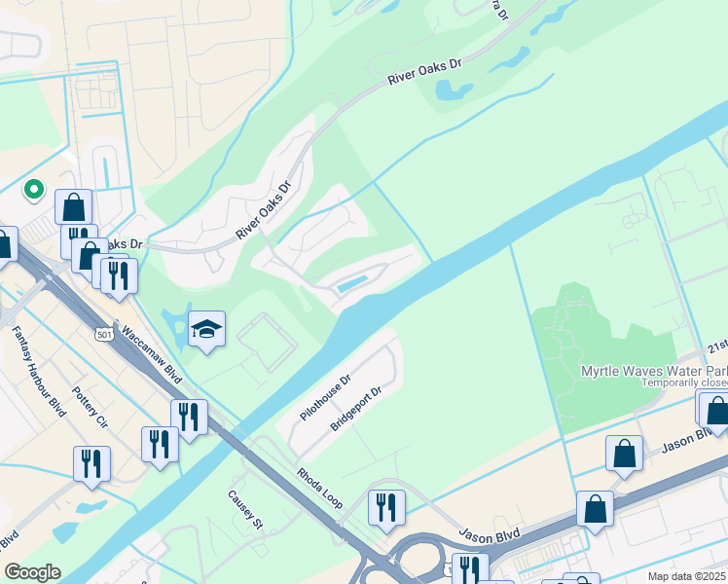Click the restaurant marker near Fantasy Harbour Blvd
The width and height of the screenshot is (728, 584).
(x=91, y=466)
